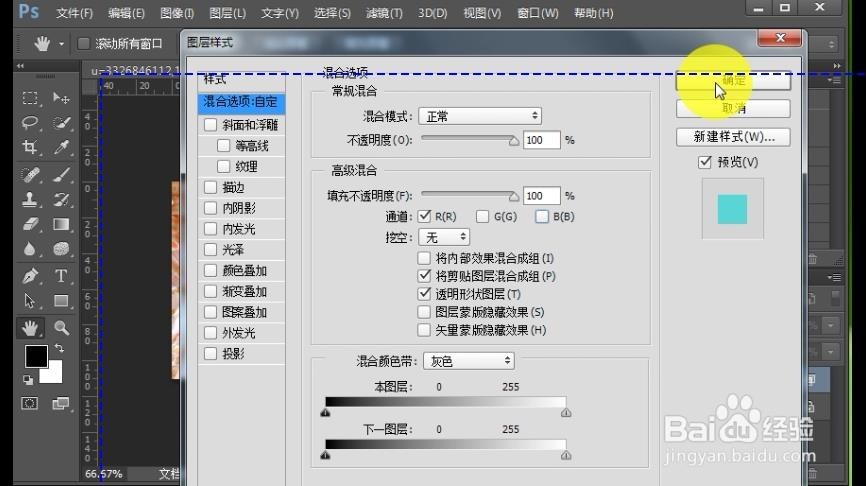The height and width of the screenshot is (486, 866).
Task: Click the 新建样式(W)... button
Action: pos(733,137)
